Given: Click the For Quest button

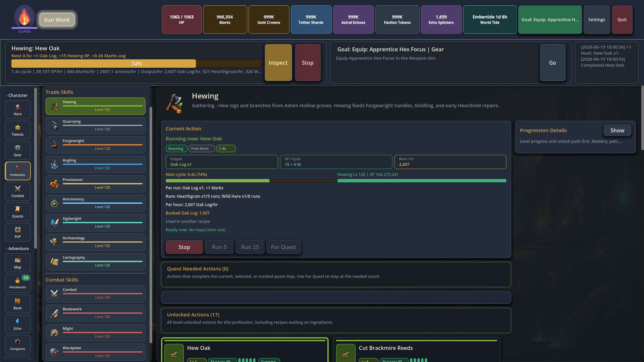Looking at the screenshot, I should [283, 247].
